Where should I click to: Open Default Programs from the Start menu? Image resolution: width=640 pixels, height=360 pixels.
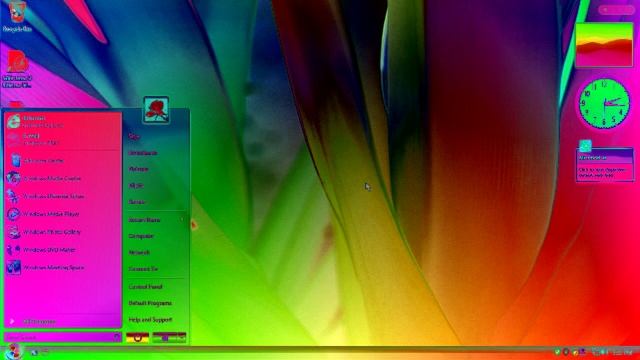click(x=150, y=303)
